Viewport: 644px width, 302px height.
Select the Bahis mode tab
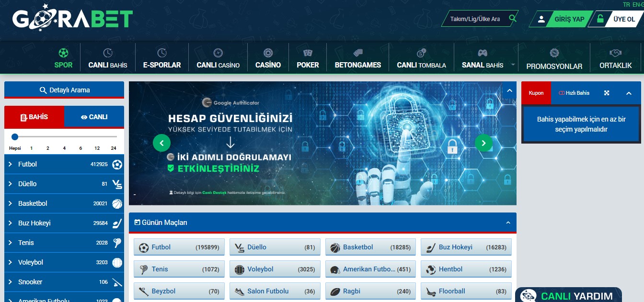(x=34, y=117)
